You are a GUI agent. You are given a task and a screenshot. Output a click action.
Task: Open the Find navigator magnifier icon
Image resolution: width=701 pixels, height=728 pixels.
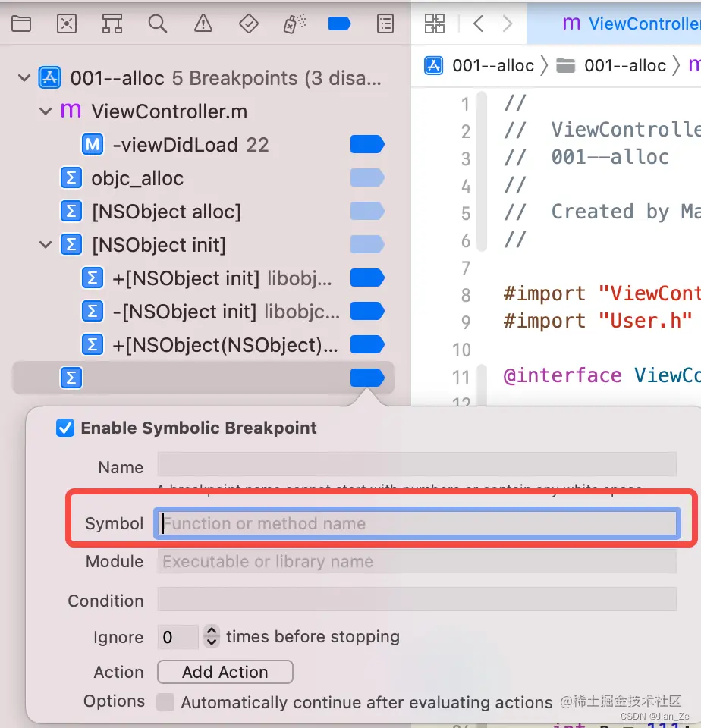pos(158,24)
